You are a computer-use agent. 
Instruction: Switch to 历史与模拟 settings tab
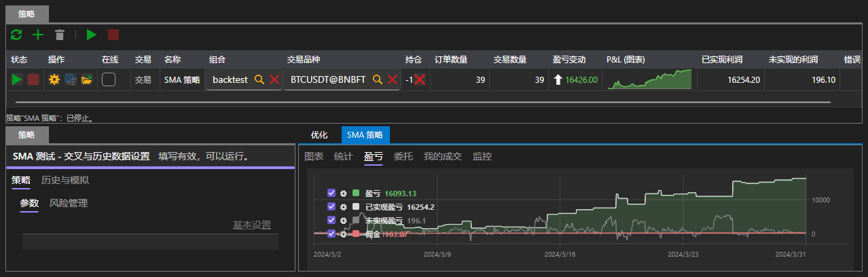point(65,181)
